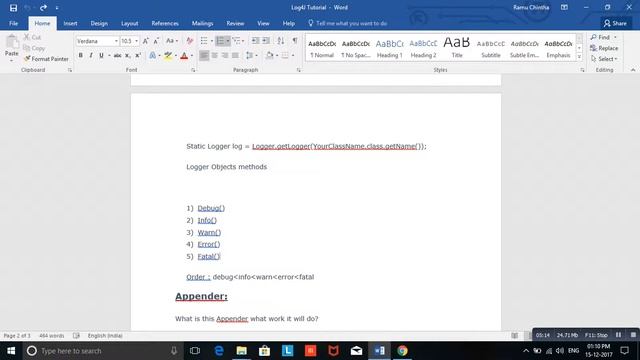The width and height of the screenshot is (640, 360).
Task: Open the Text Effects menu
Action: click(x=153, y=56)
